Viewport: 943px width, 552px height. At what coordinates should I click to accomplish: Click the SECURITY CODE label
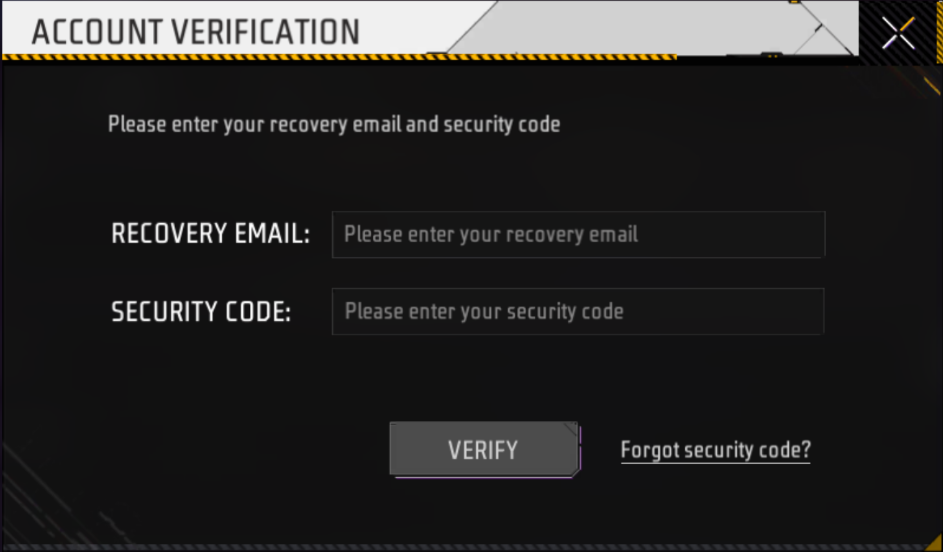(201, 311)
